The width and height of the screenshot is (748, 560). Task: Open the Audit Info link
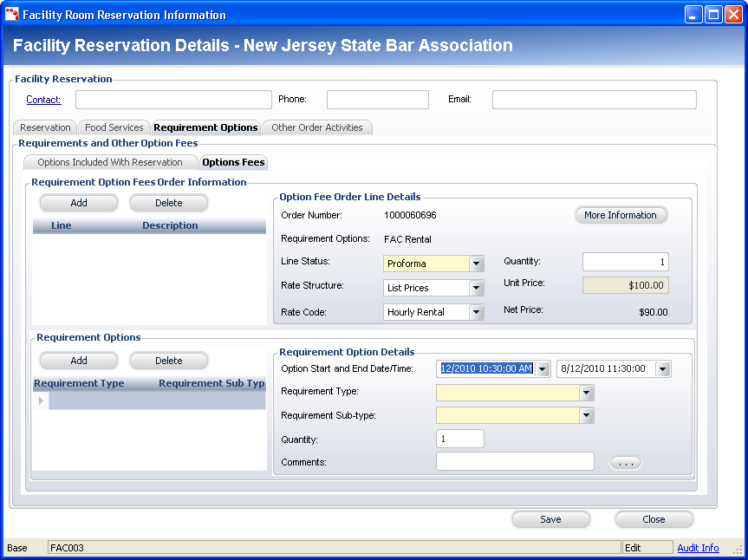[698, 548]
